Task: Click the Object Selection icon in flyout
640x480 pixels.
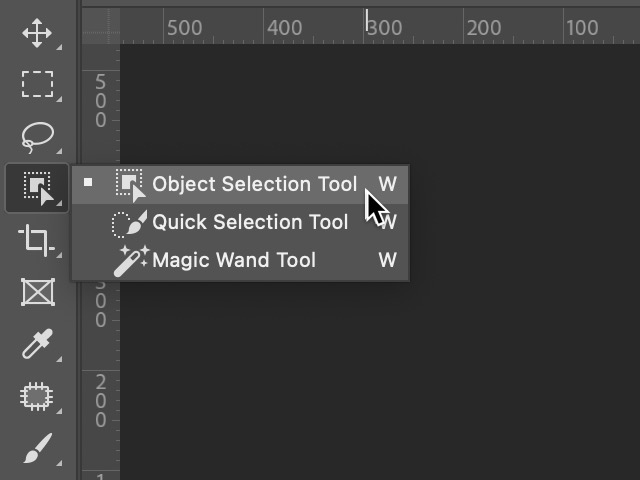Action: tap(130, 185)
